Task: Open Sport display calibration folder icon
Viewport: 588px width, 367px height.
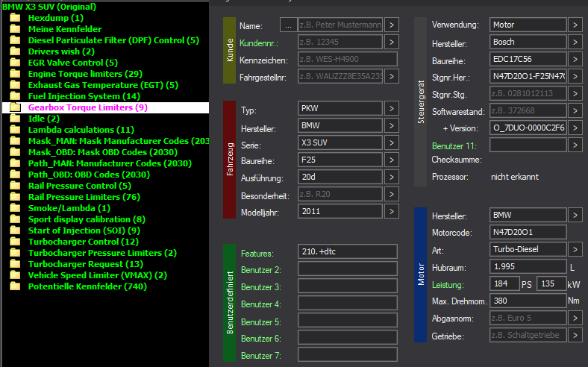Action: [15, 219]
